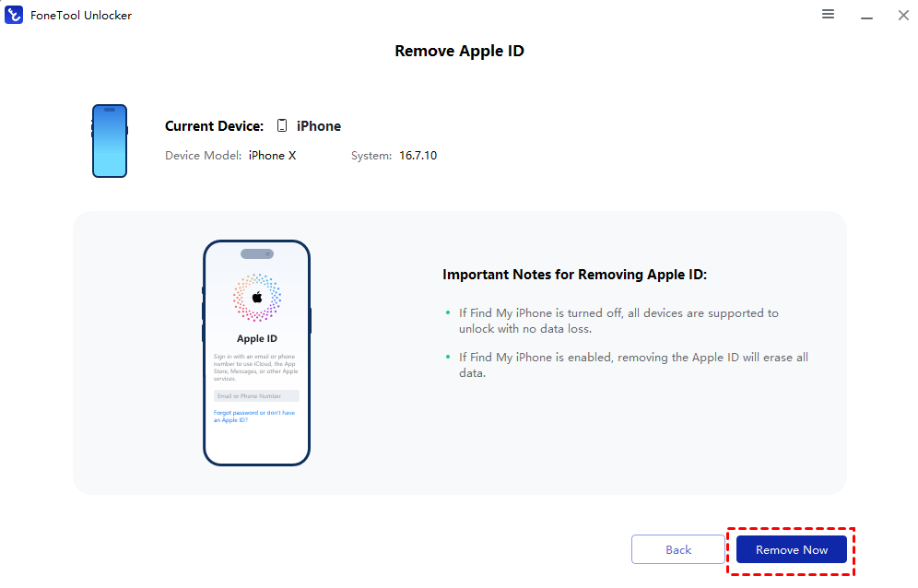Image resolution: width=918 pixels, height=588 pixels.
Task: Click the Forgot password link in illustration
Action: coord(253,416)
